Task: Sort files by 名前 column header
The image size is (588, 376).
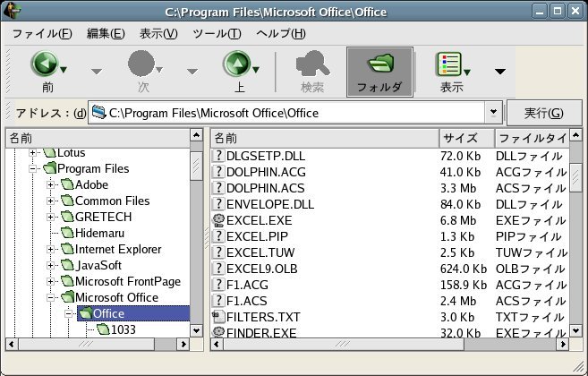Action: [325, 138]
